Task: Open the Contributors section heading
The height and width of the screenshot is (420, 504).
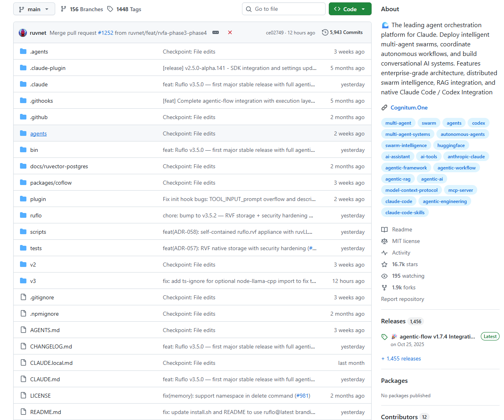Action: pyautogui.click(x=399, y=417)
